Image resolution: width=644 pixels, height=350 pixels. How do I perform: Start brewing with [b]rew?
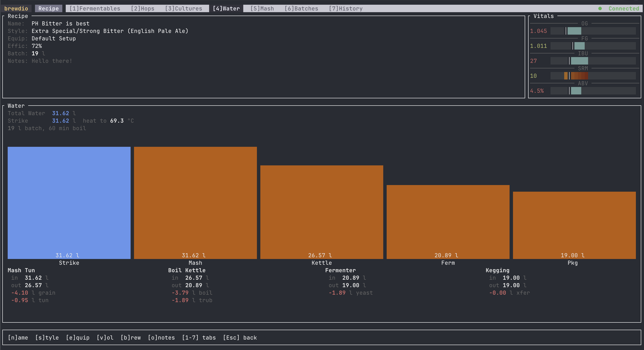click(x=131, y=337)
